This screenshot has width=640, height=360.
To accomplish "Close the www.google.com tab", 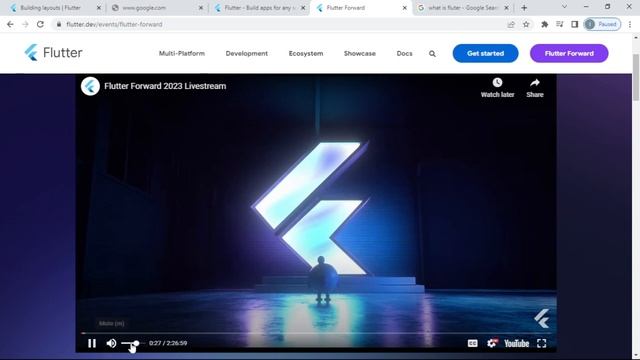I will point(201,8).
